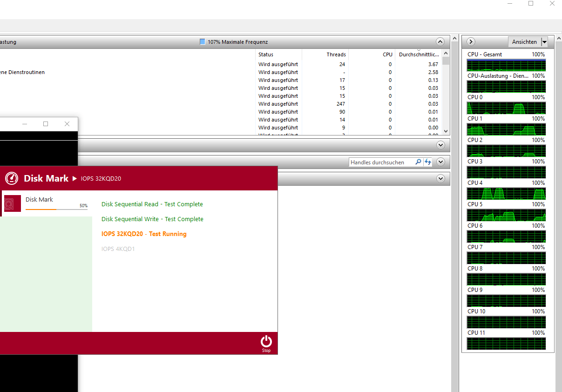Expand the bottom collapsed section chevron
562x392 pixels.
click(x=440, y=179)
